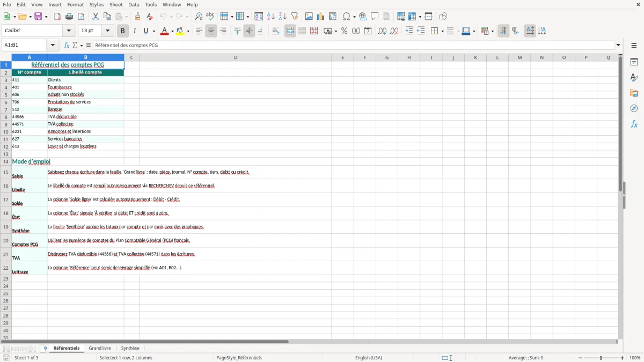Toggle Bold formatting
This screenshot has width=644, height=362.
click(122, 31)
